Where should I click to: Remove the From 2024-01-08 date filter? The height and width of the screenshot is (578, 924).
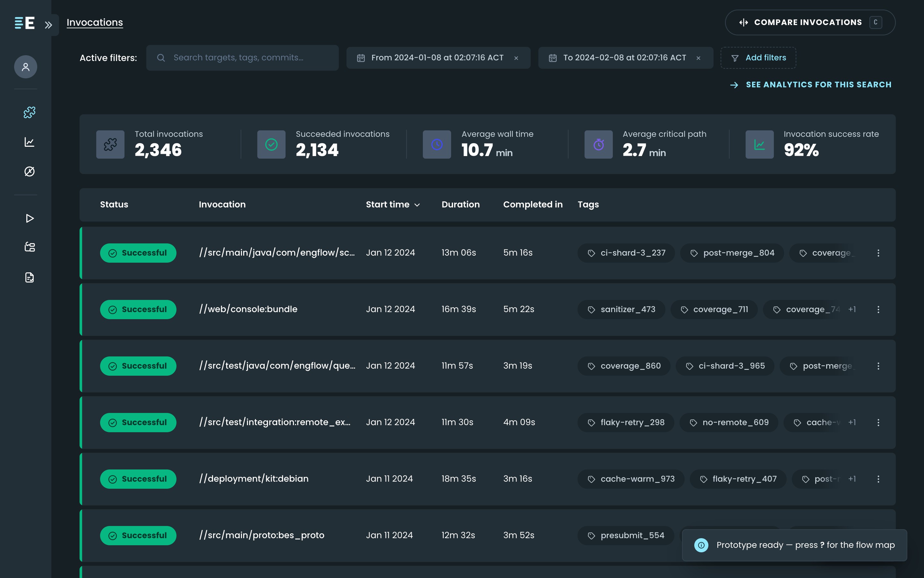tap(516, 58)
